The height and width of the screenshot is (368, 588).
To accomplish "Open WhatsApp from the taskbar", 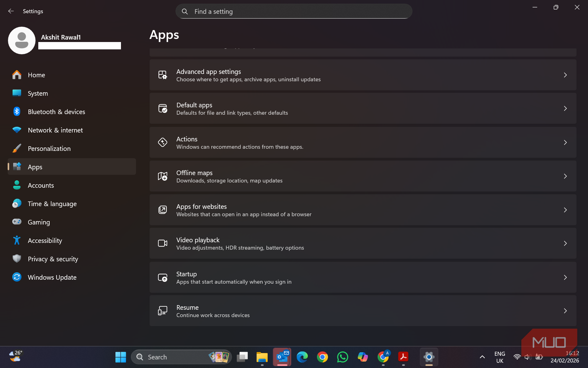I will [342, 357].
